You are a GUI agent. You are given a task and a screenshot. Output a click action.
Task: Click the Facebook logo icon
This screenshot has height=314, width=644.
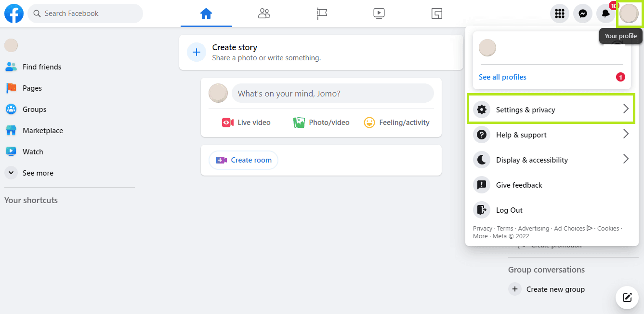point(14,14)
